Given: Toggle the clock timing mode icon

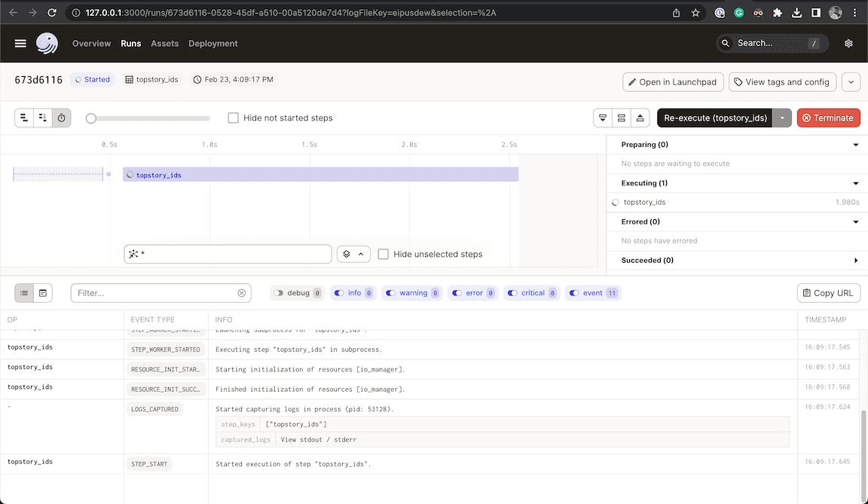Looking at the screenshot, I should click(61, 118).
